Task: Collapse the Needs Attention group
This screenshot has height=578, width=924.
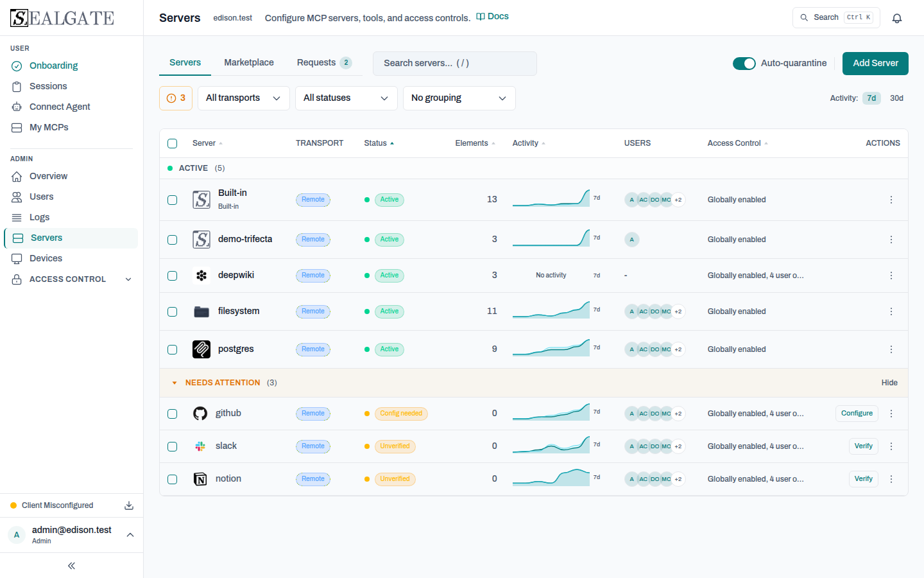Action: click(x=175, y=383)
